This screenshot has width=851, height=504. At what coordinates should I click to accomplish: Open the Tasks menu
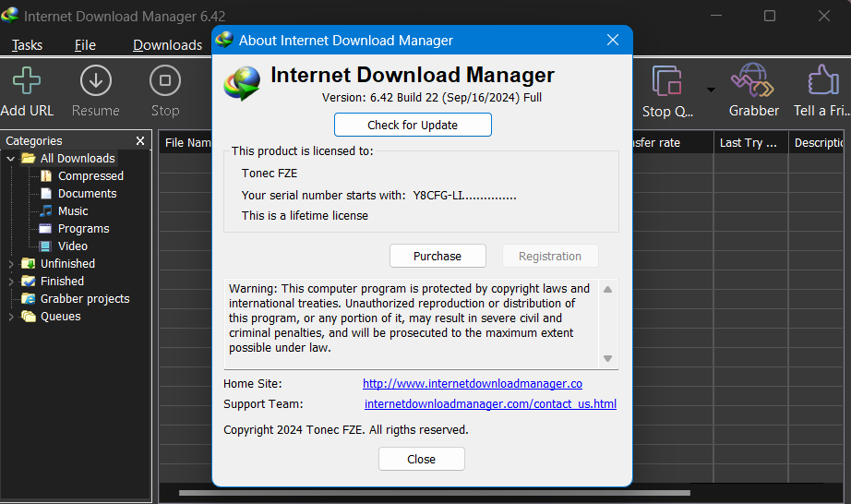pos(27,45)
